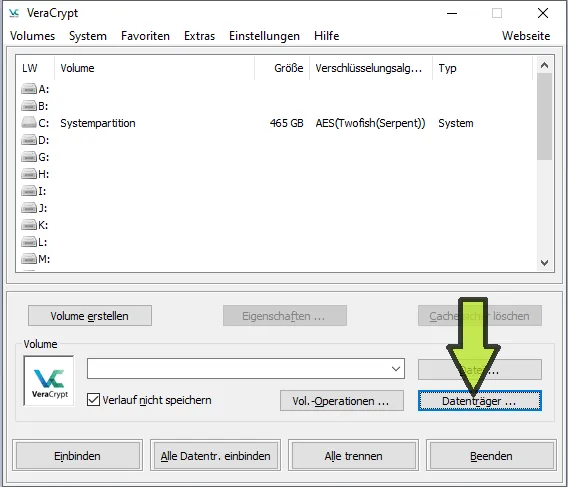
Task: Click the Vol.-Operationen button
Action: coord(342,401)
